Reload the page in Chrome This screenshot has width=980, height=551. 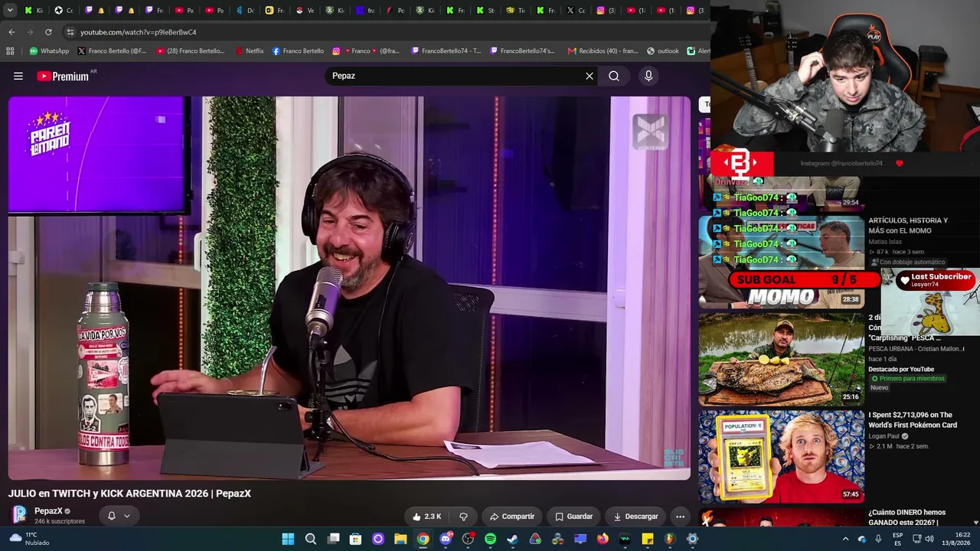[48, 32]
